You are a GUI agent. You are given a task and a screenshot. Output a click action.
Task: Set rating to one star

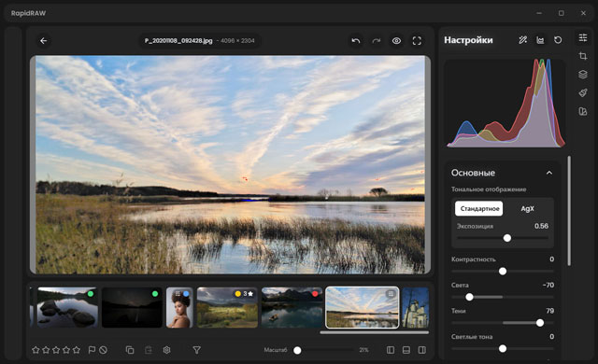[x=36, y=350]
